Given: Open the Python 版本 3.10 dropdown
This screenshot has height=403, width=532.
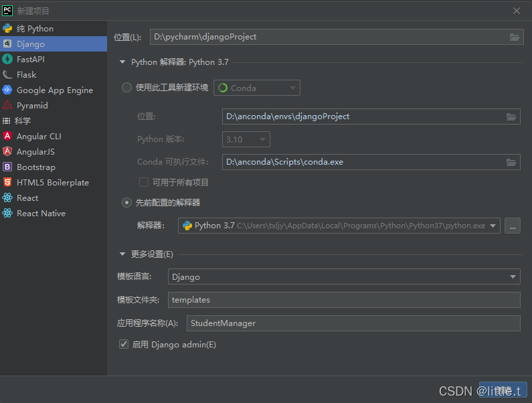Looking at the screenshot, I should (x=246, y=139).
